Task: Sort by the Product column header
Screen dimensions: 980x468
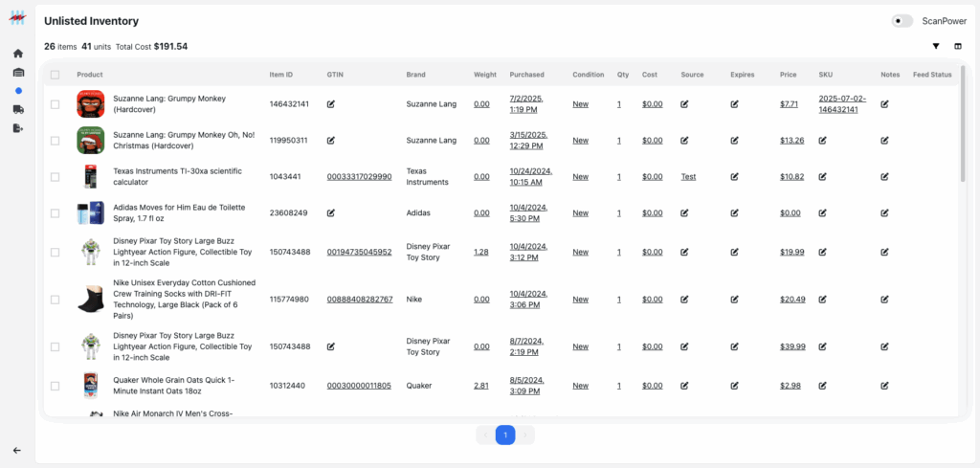Action: click(90, 75)
